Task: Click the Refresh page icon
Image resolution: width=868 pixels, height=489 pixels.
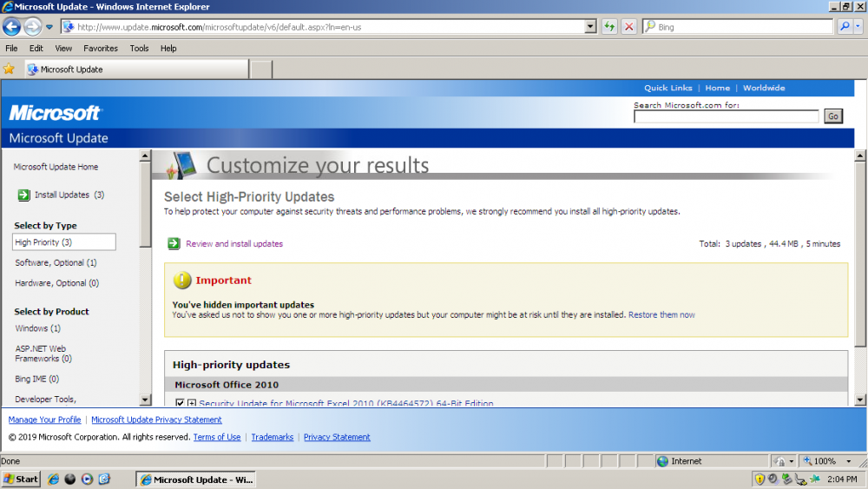Action: (609, 27)
